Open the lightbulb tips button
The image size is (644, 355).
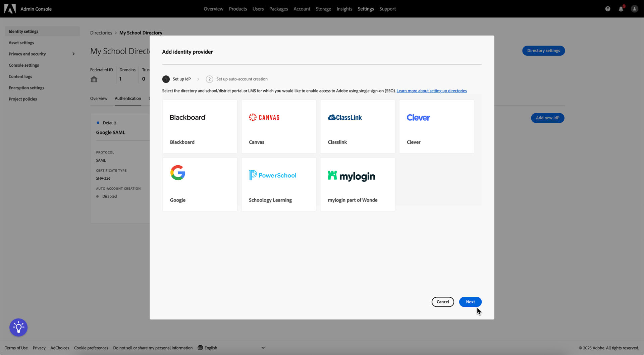pos(18,327)
